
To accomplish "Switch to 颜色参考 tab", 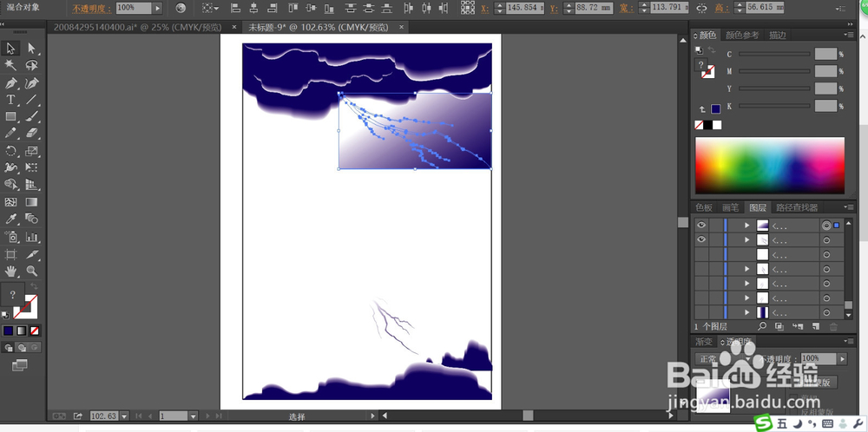I will point(742,35).
